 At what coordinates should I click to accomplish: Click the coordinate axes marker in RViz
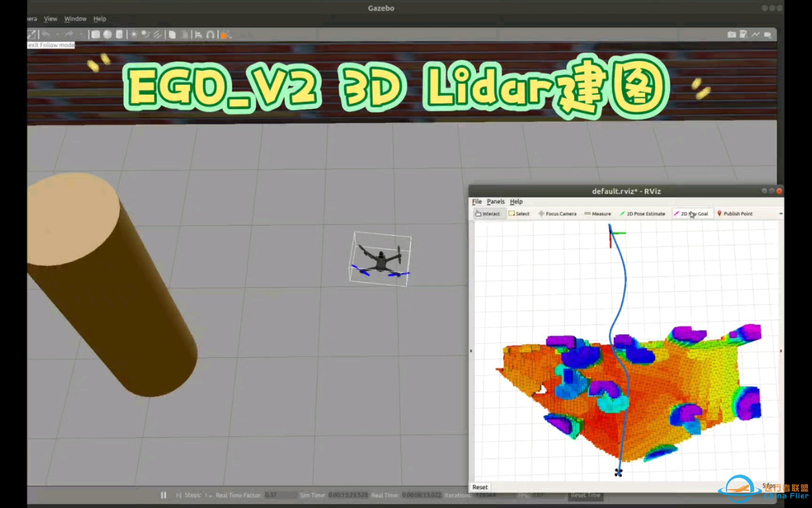coord(617,236)
